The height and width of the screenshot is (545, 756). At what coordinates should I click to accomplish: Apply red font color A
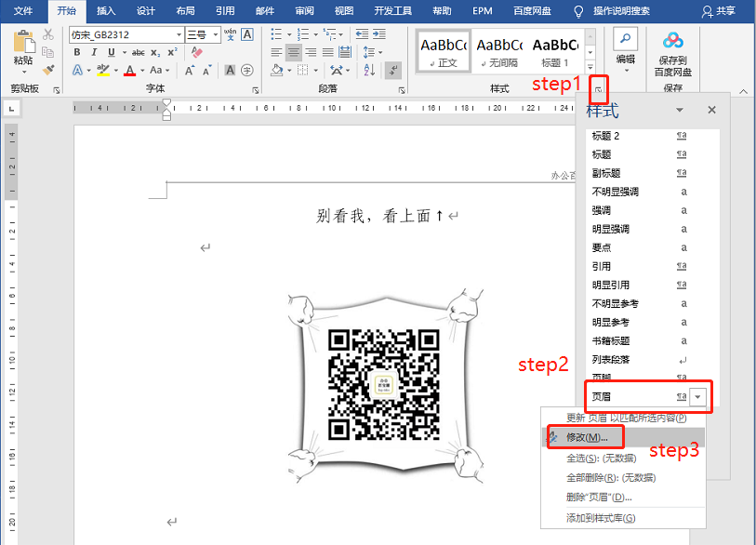(x=129, y=71)
